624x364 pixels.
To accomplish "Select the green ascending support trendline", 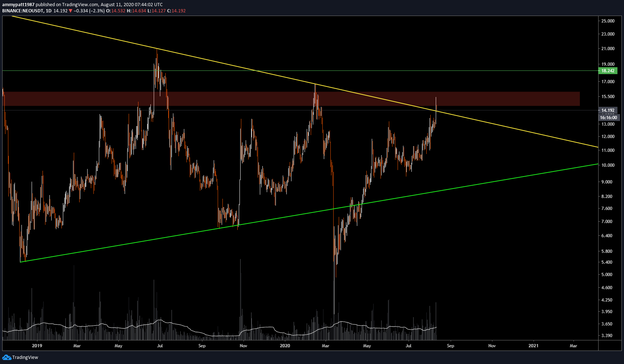I will 309,213.
